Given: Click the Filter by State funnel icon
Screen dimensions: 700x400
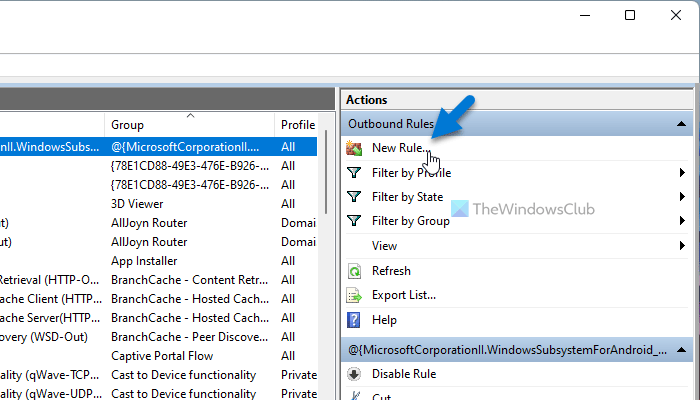Looking at the screenshot, I should (x=354, y=197).
